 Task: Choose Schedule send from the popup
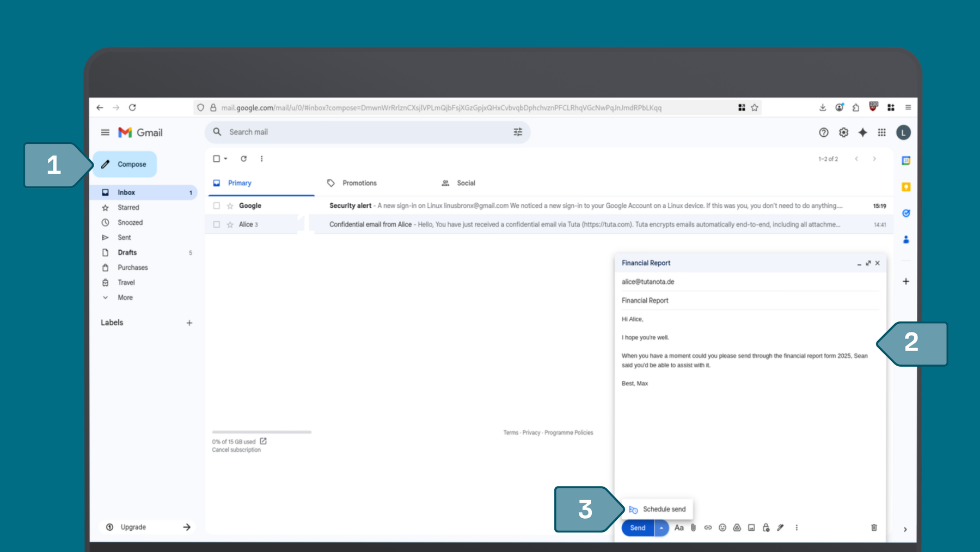[x=664, y=508]
